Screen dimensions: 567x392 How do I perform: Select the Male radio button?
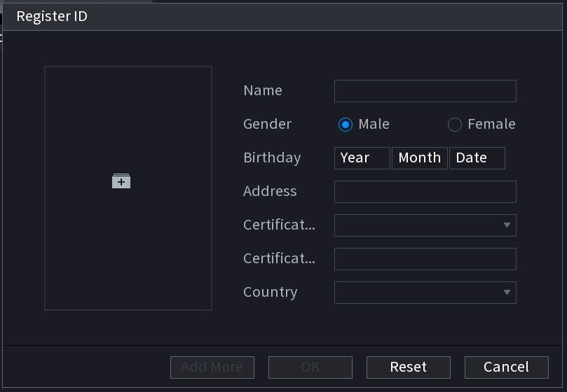point(346,125)
